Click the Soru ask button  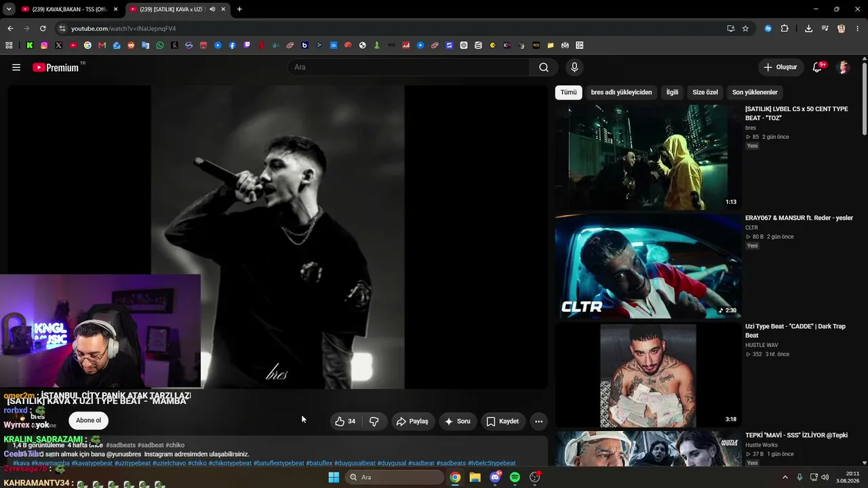(457, 422)
